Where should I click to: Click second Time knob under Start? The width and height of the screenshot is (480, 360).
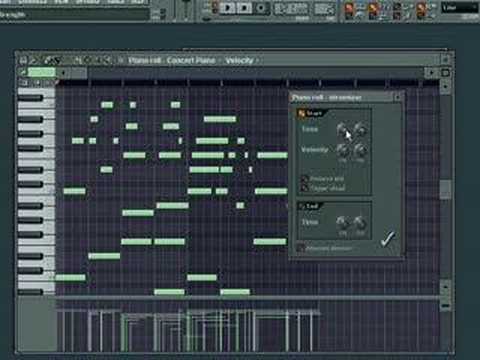[x=360, y=130]
